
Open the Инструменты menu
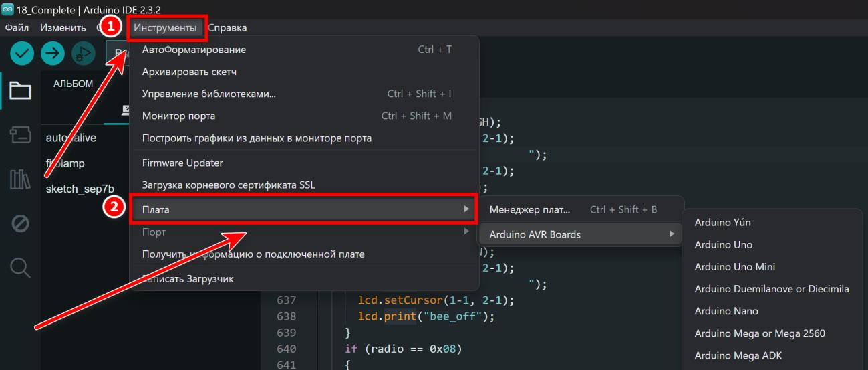click(x=165, y=27)
